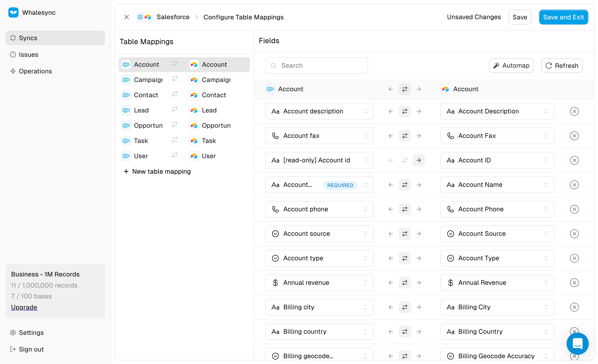
Task: Click sync arrows icon in User mapping row
Action: 174,155
